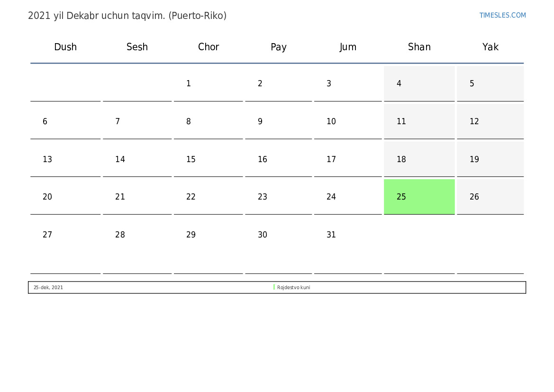Screen dimensions: 554x392
Task: Click the Dush column header
Action: coord(65,46)
